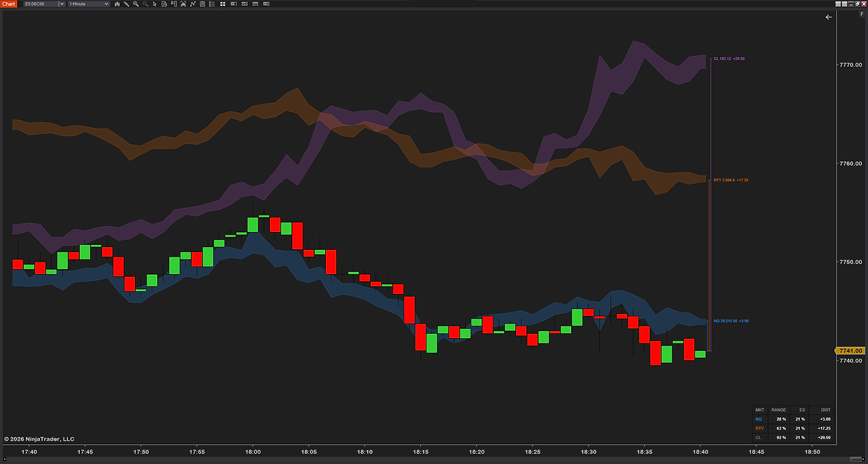Open the strategies icon
This screenshot has width=868, height=464.
193,3
